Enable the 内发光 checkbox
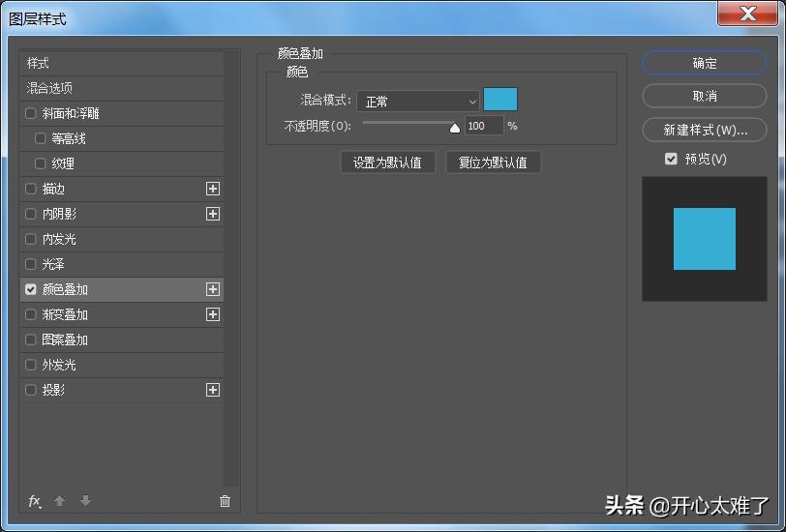The height and width of the screenshot is (532, 786). pos(31,239)
